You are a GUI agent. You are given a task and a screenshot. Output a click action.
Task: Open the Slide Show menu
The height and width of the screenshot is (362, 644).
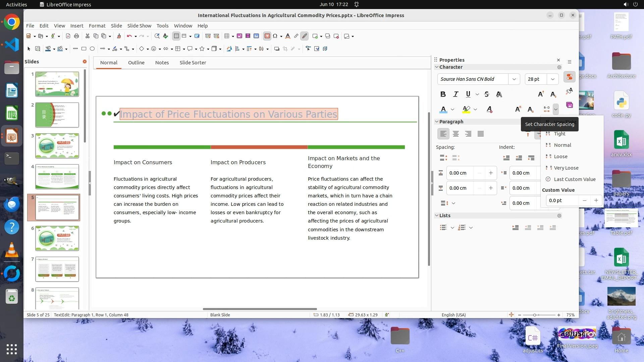click(139, 26)
